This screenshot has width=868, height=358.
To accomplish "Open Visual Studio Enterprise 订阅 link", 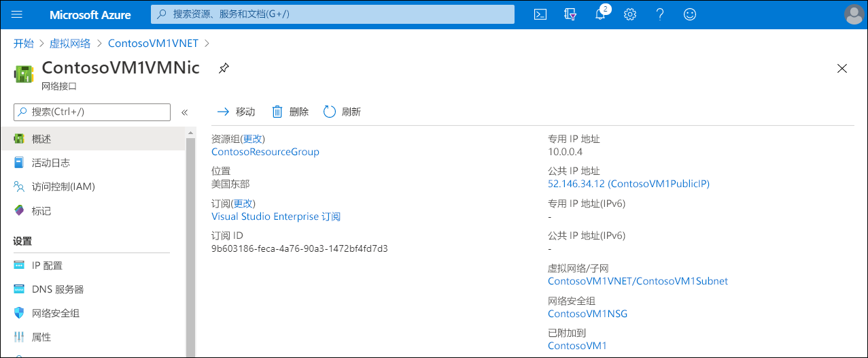I will coord(276,216).
